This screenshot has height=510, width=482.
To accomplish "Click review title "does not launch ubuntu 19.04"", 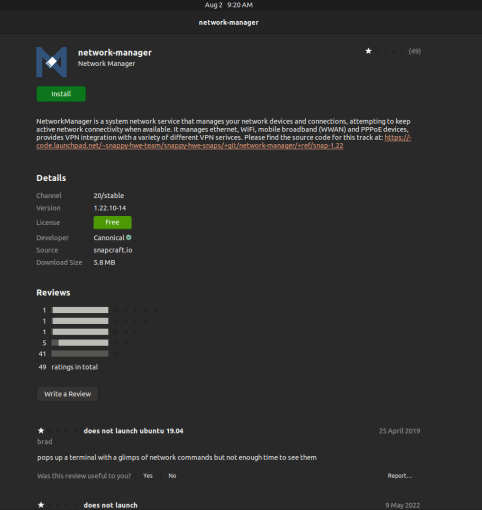I will (133, 431).
